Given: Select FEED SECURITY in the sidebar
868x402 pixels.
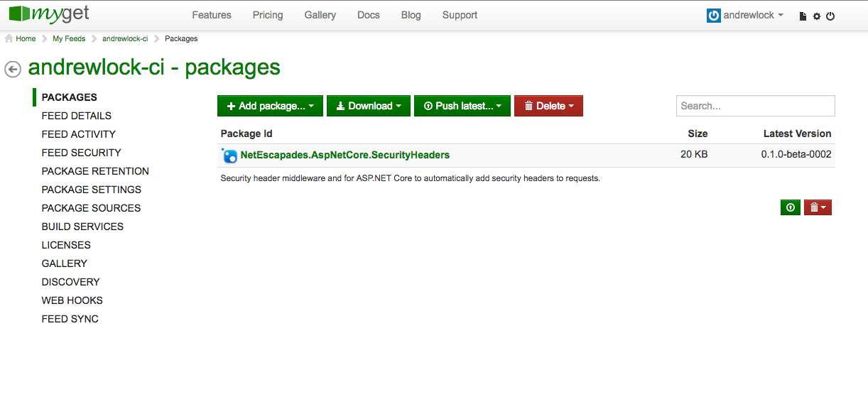Looking at the screenshot, I should tap(82, 153).
